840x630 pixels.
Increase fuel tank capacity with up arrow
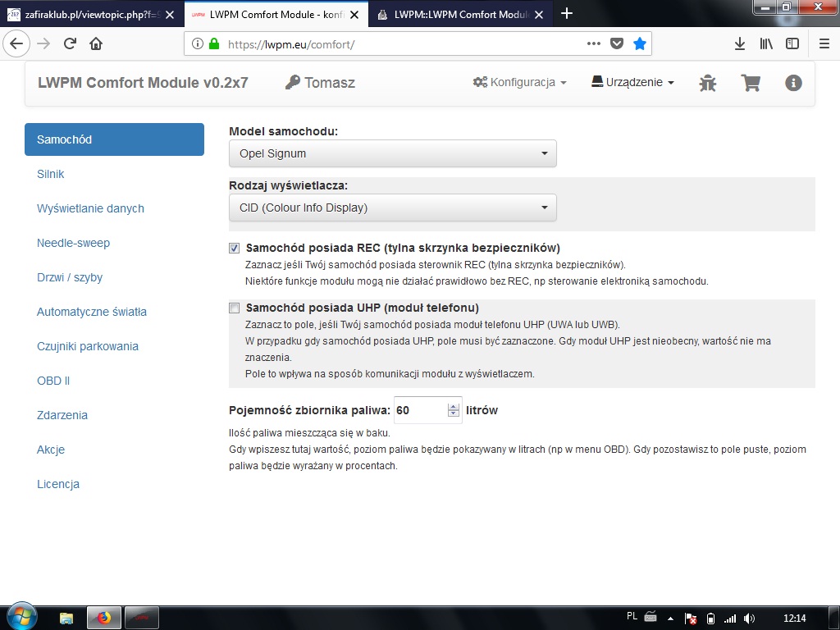pyautogui.click(x=454, y=406)
